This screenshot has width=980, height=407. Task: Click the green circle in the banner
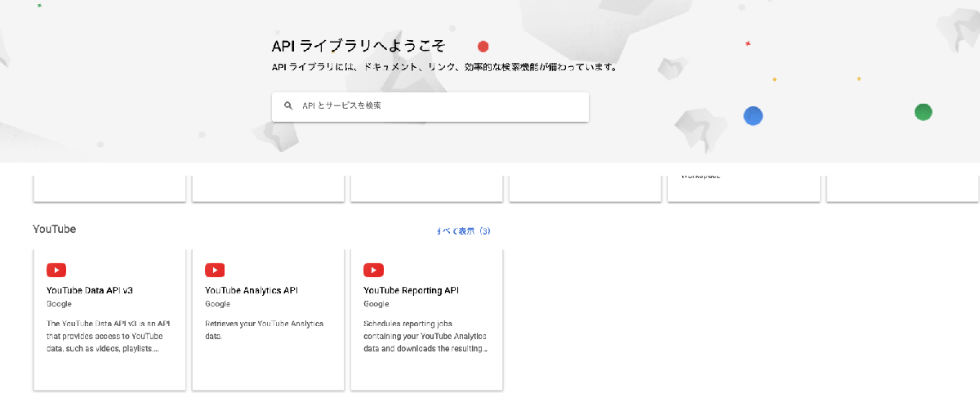[923, 112]
